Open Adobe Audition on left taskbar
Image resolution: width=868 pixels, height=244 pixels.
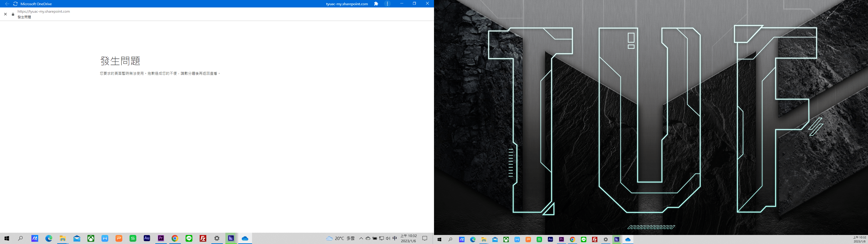[147, 238]
